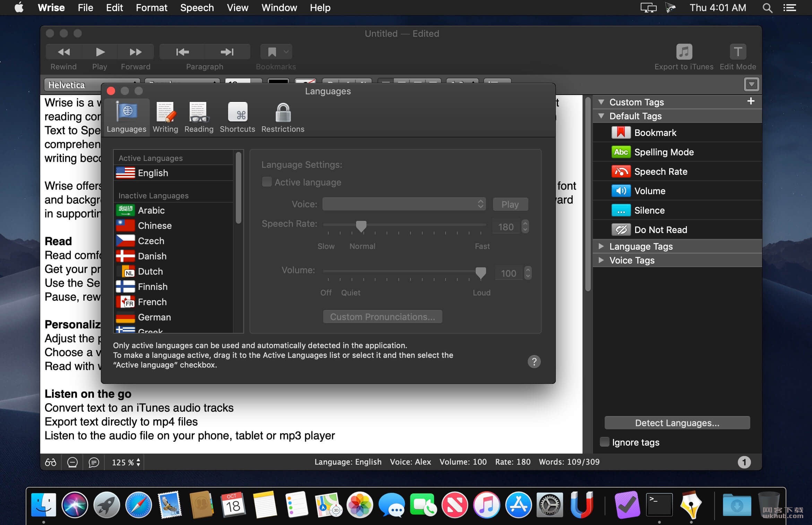The image size is (812, 525).
Task: Click the minus speech bubble icon
Action: (x=72, y=462)
